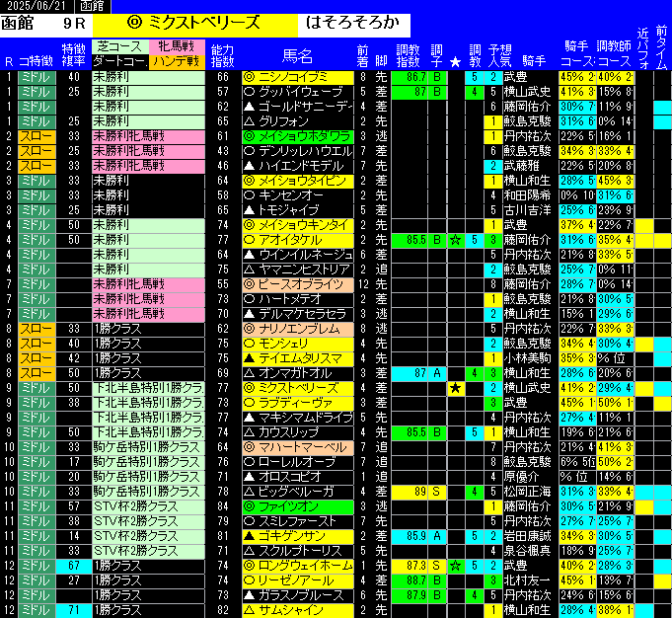Select horse スクルプトーリス

pyautogui.click(x=298, y=551)
